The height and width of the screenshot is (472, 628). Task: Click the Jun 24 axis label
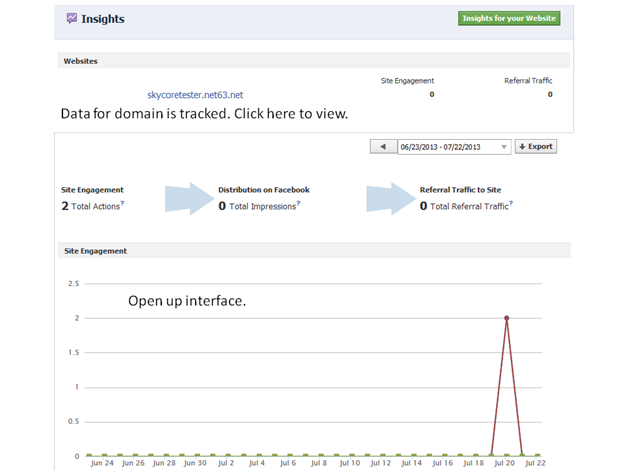102,463
